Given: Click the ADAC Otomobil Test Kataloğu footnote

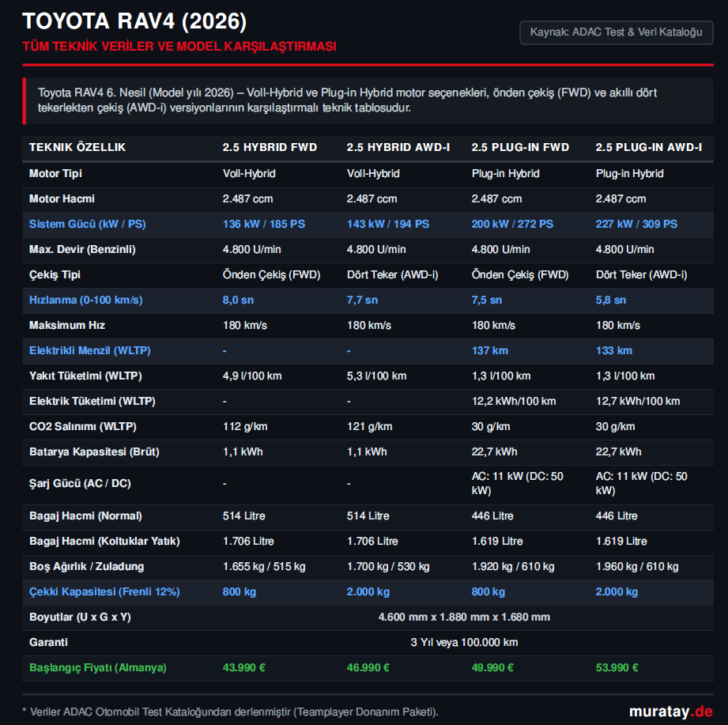Looking at the screenshot, I should 230,712.
